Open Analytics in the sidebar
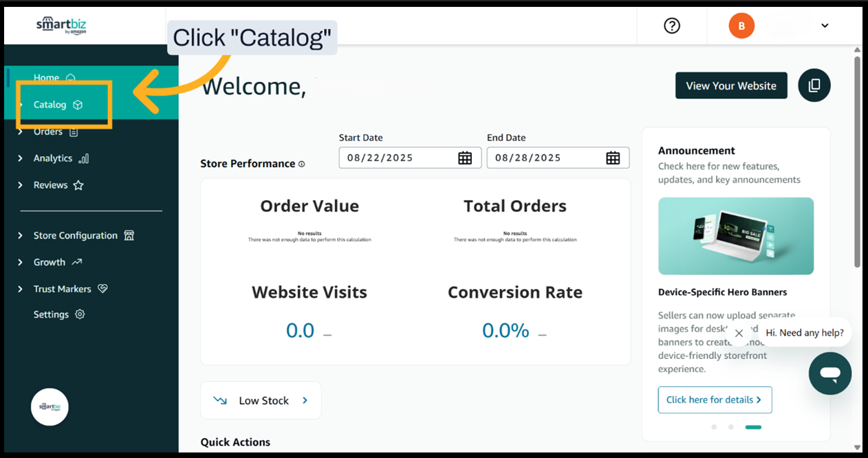Image resolution: width=868 pixels, height=458 pixels. point(53,158)
